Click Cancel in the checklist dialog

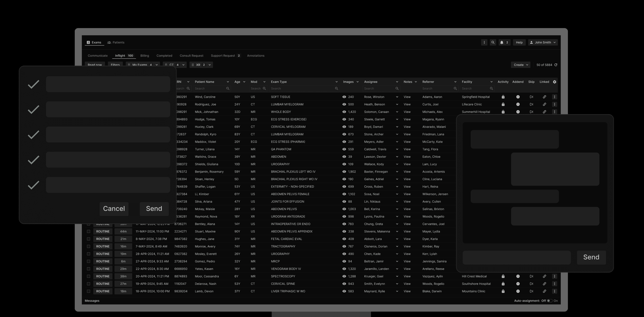tap(114, 208)
